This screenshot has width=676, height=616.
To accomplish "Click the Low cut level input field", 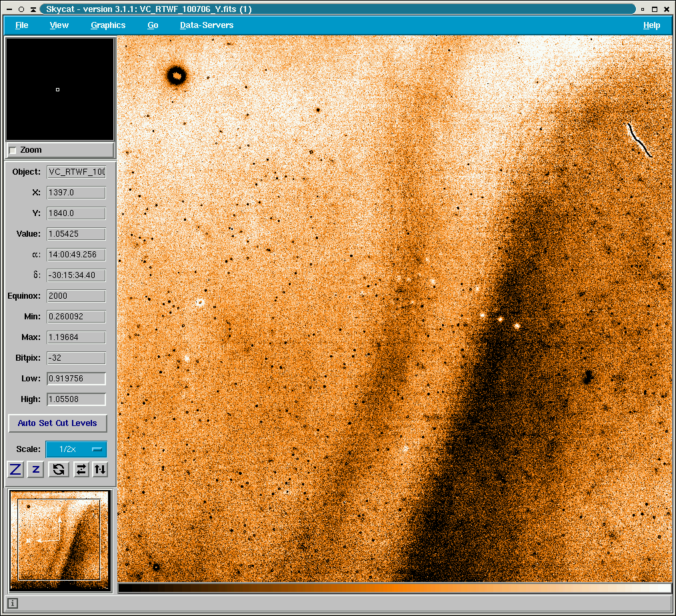I will tap(76, 379).
